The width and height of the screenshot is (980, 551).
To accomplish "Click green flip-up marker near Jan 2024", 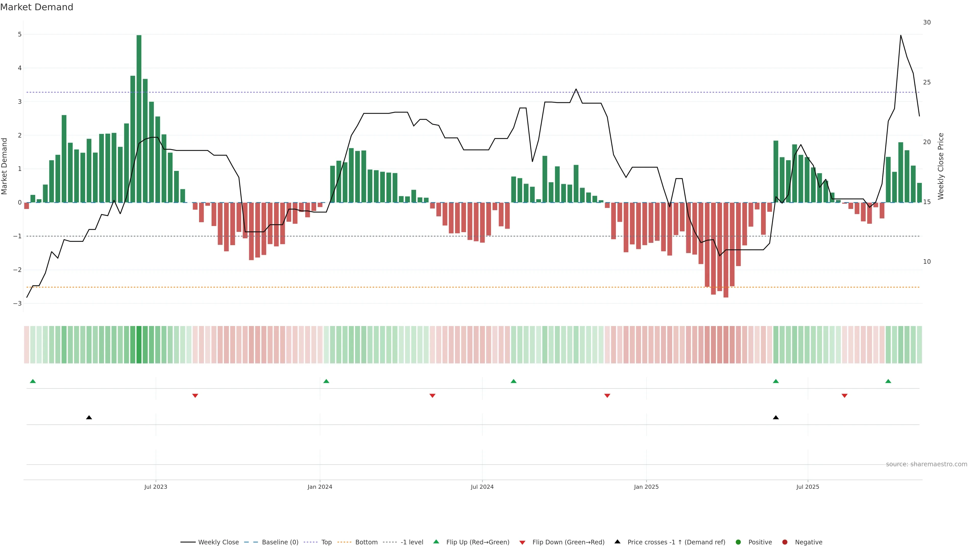I will (326, 381).
